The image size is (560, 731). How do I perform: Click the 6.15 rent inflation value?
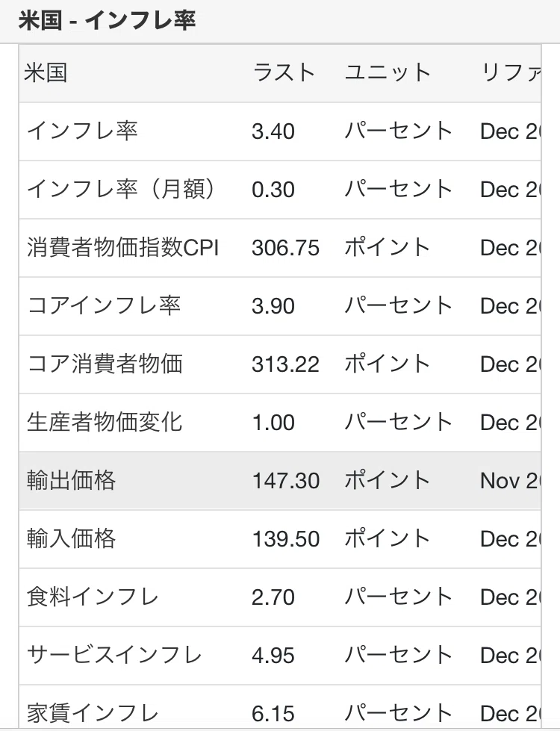[273, 714]
